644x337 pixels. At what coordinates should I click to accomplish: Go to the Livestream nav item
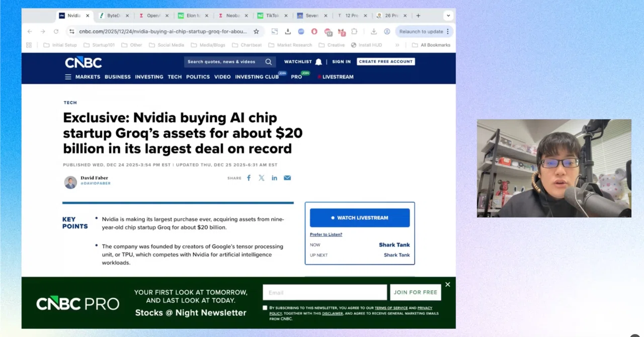(335, 77)
